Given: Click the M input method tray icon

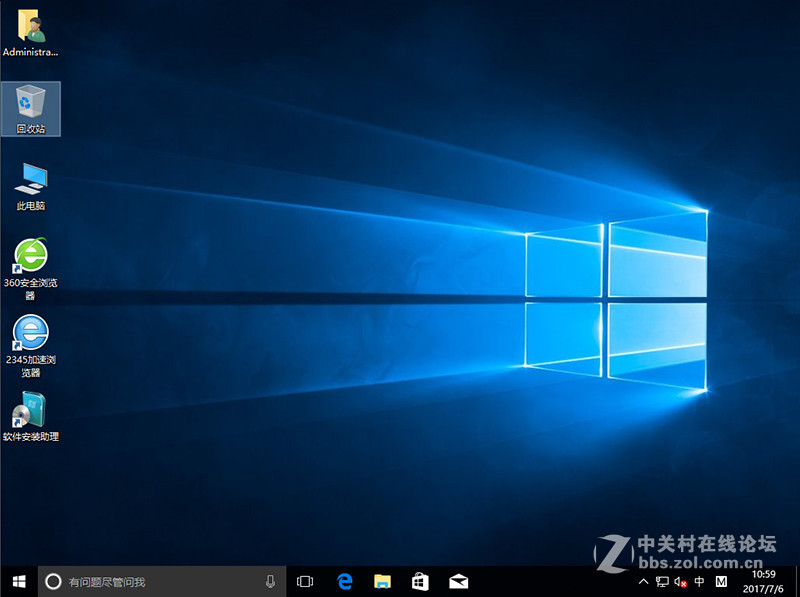Looking at the screenshot, I should pos(721,581).
